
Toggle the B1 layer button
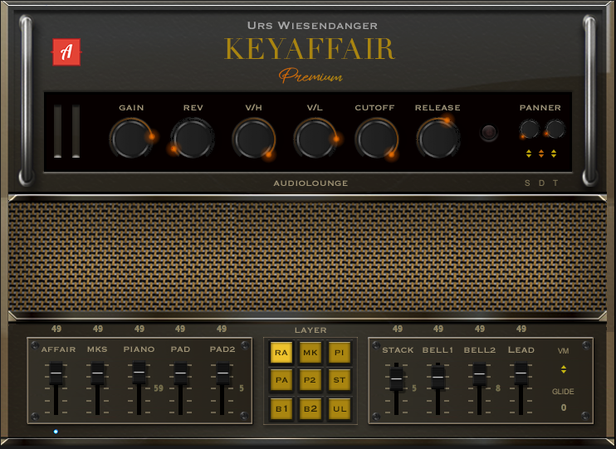281,409
